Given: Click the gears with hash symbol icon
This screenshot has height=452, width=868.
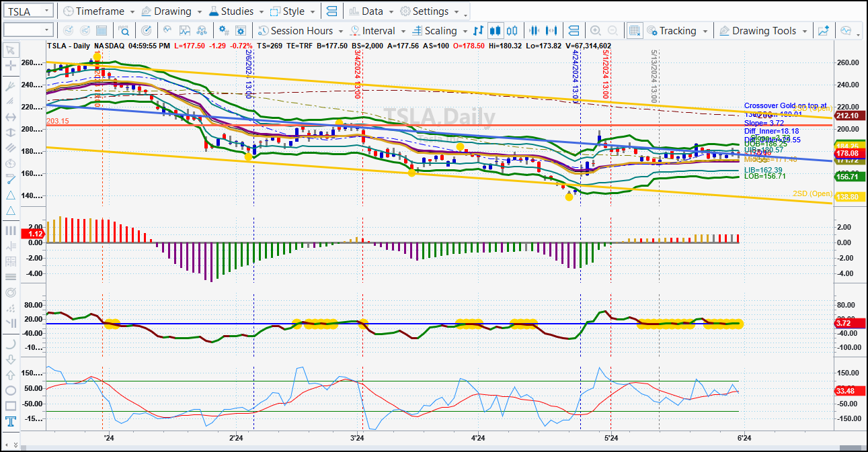Looking at the screenshot, I should pos(225,30).
